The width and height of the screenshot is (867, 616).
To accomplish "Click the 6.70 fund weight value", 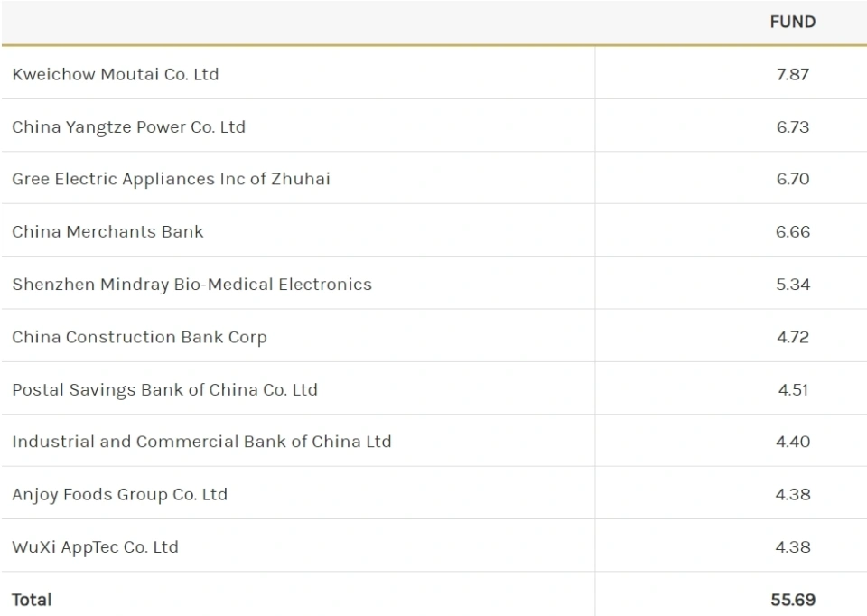I will 793,179.
